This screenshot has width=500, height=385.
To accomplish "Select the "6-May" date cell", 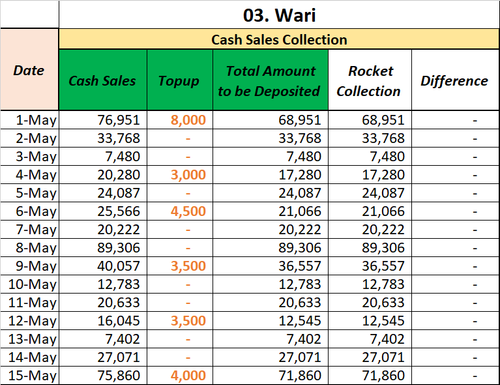I will (29, 211).
